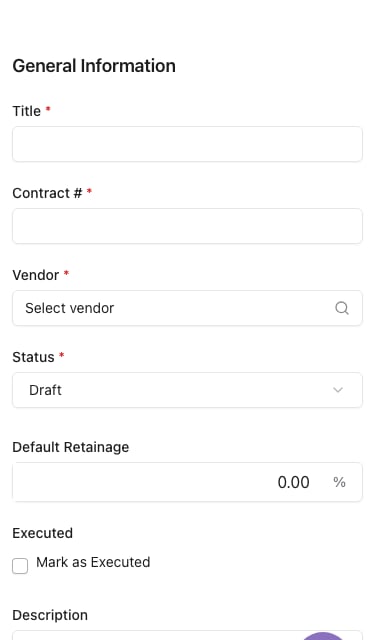Click the Vendor field label

(36, 275)
